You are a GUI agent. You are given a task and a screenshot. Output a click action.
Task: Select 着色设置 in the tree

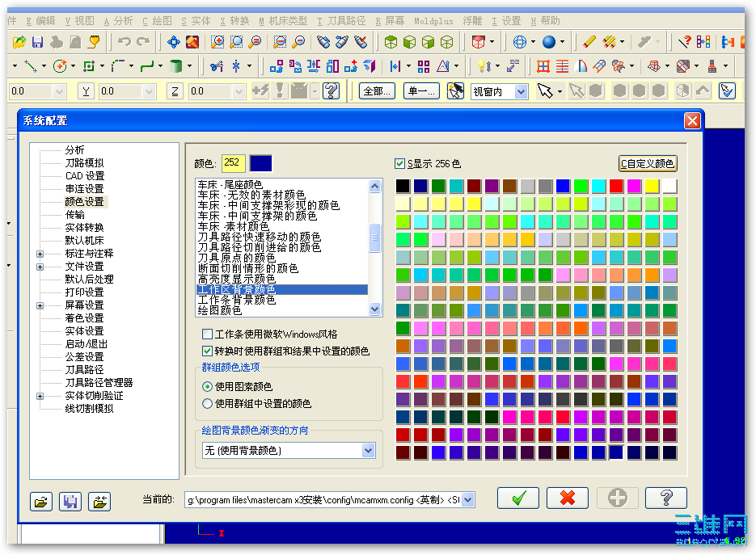[84, 318]
